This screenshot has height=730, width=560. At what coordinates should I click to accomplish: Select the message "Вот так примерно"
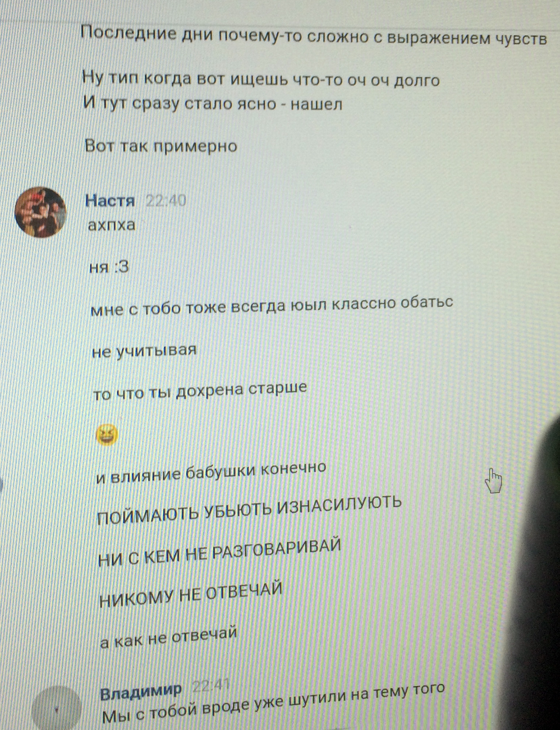161,146
